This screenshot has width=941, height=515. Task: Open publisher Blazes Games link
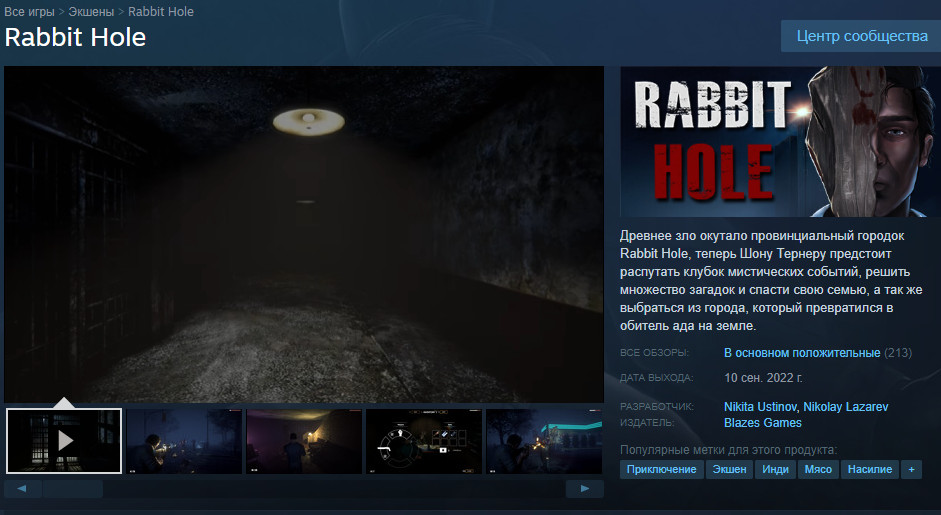click(x=763, y=423)
